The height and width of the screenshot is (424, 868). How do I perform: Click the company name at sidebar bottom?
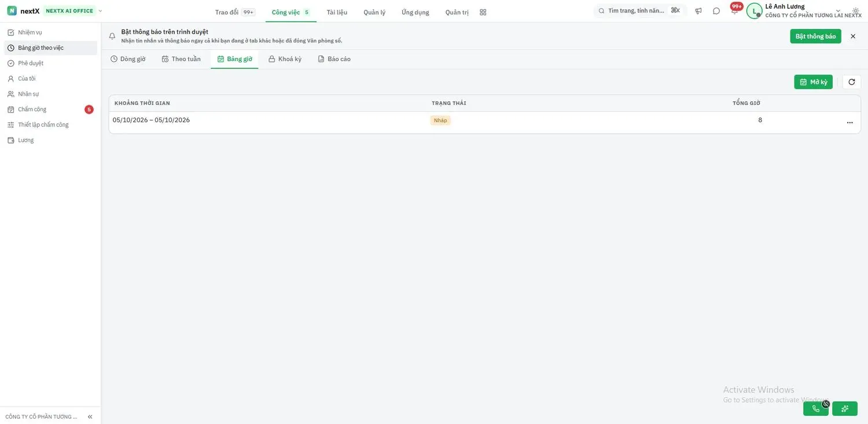42,417
